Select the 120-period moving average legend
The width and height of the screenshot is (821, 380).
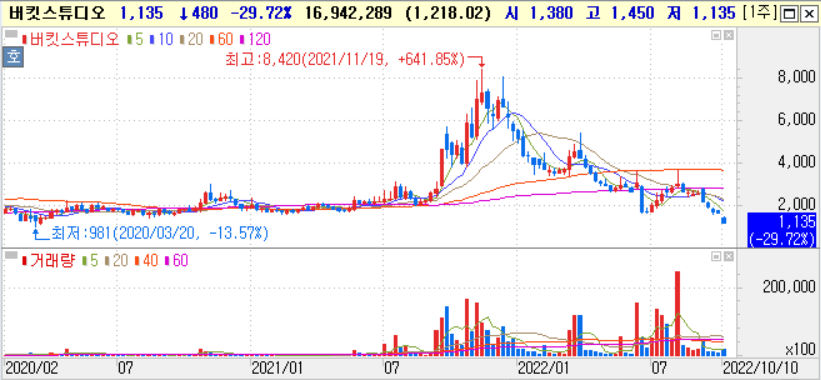[x=256, y=39]
